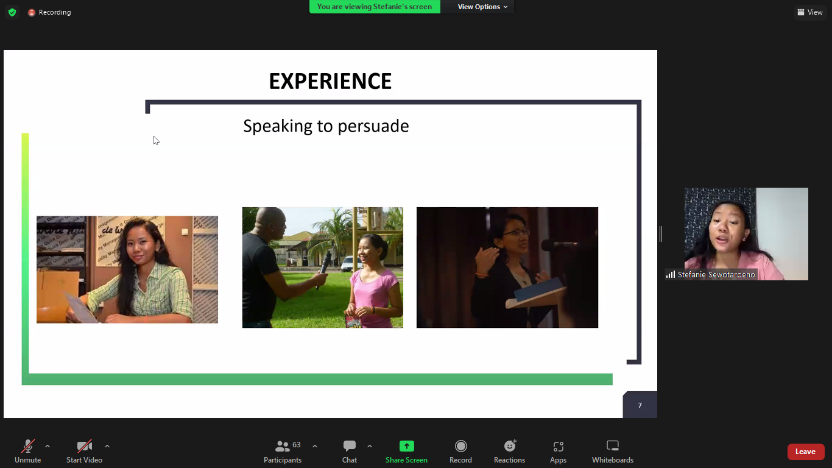This screenshot has width=832, height=468.
Task: Click the green Share Screen icon
Action: [x=406, y=446]
